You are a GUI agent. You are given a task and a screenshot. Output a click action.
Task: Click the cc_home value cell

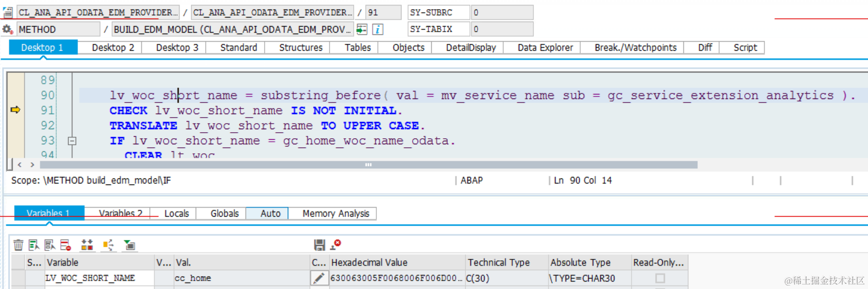242,278
